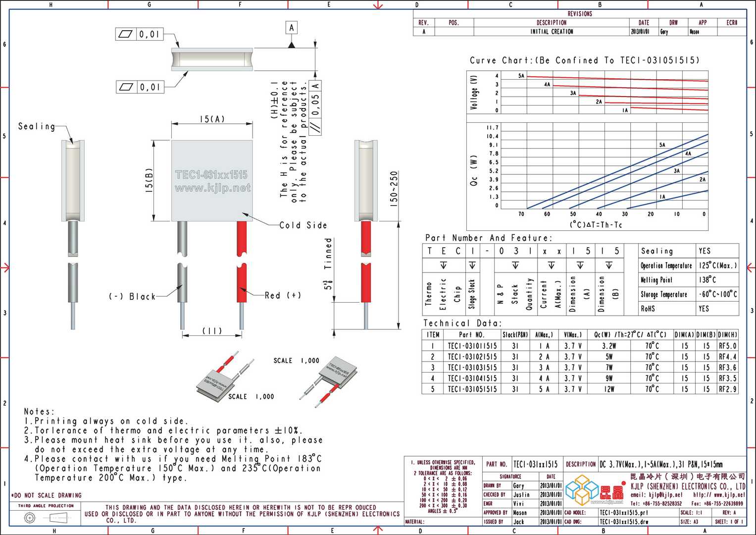
Task: Open the http://www.kjlp.net link in title block
Action: pos(719,494)
